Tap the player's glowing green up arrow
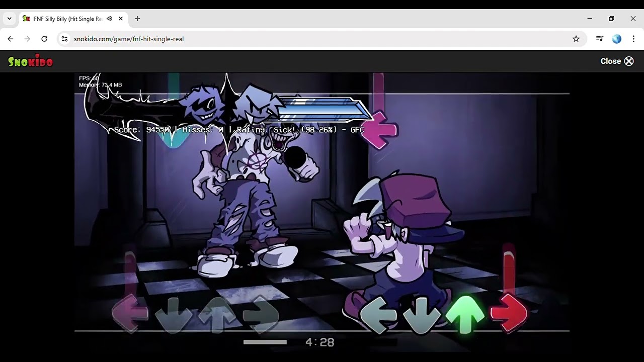 pyautogui.click(x=465, y=314)
